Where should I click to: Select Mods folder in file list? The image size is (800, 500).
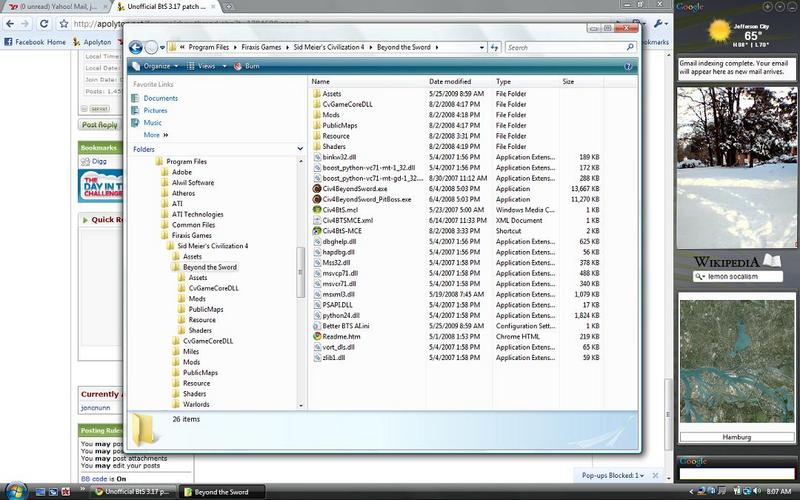[331, 115]
